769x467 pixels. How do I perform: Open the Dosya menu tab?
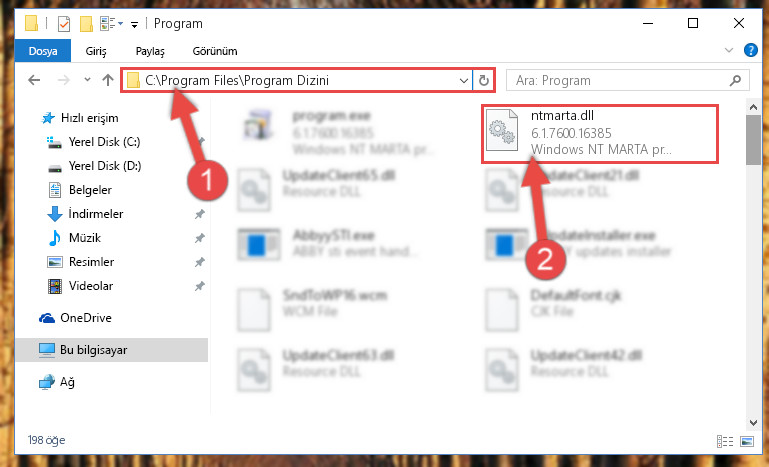(43, 51)
